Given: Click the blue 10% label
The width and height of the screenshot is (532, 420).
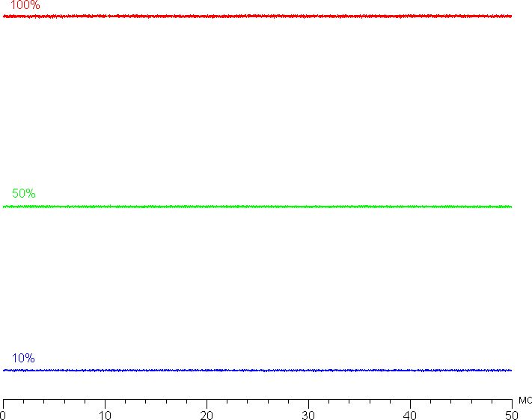Looking at the screenshot, I should 23,358.
